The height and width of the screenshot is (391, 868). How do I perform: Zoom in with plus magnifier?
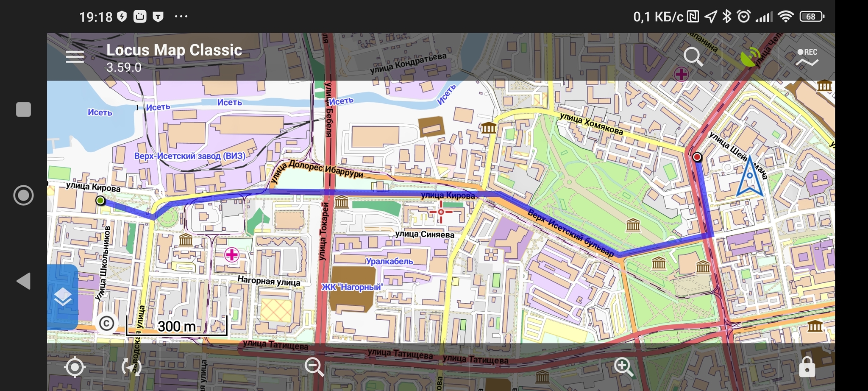(x=623, y=367)
